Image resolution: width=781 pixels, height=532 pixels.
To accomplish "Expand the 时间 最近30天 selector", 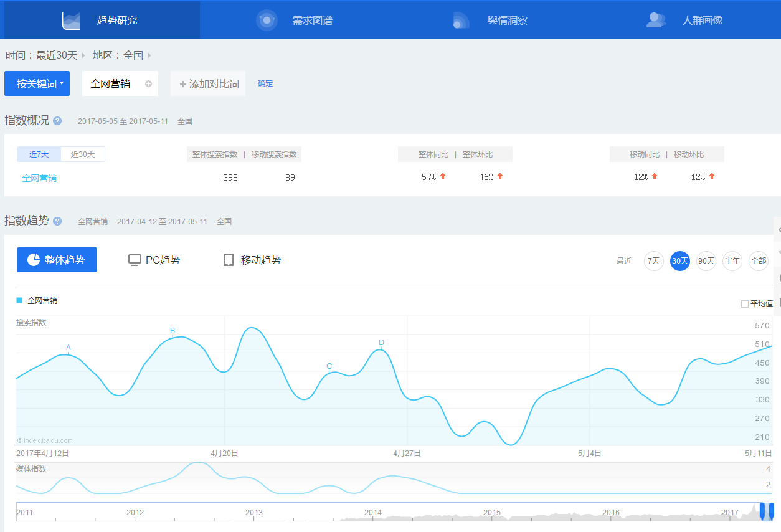I will click(56, 55).
